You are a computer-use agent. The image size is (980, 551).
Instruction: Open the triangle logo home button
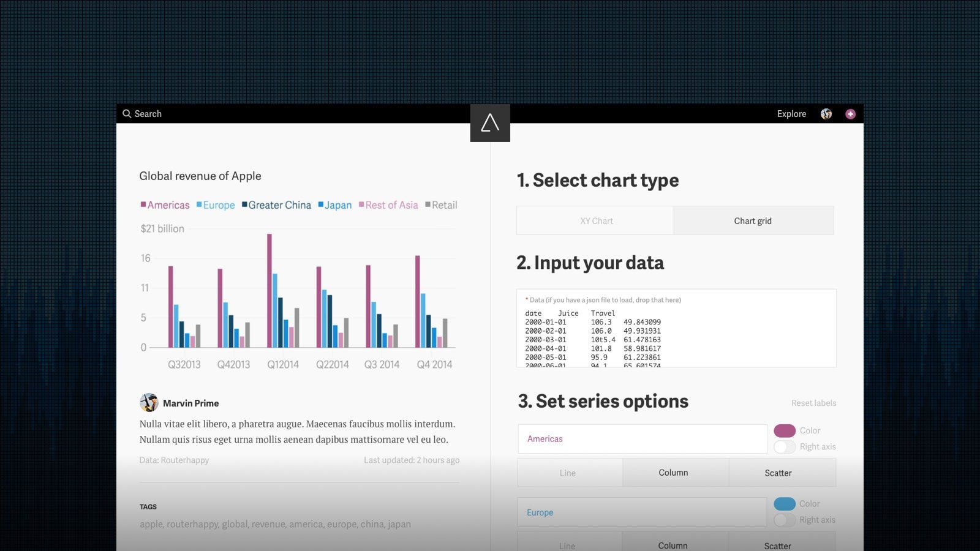click(x=490, y=123)
